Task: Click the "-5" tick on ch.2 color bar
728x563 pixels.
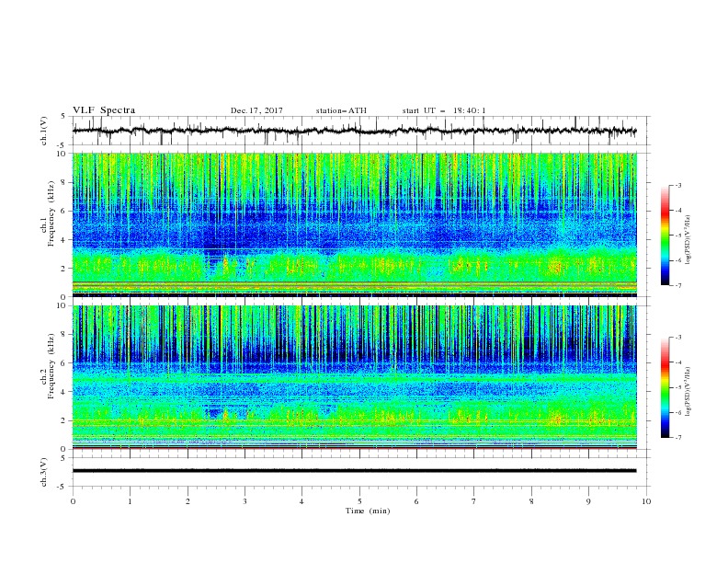Action: [x=677, y=387]
